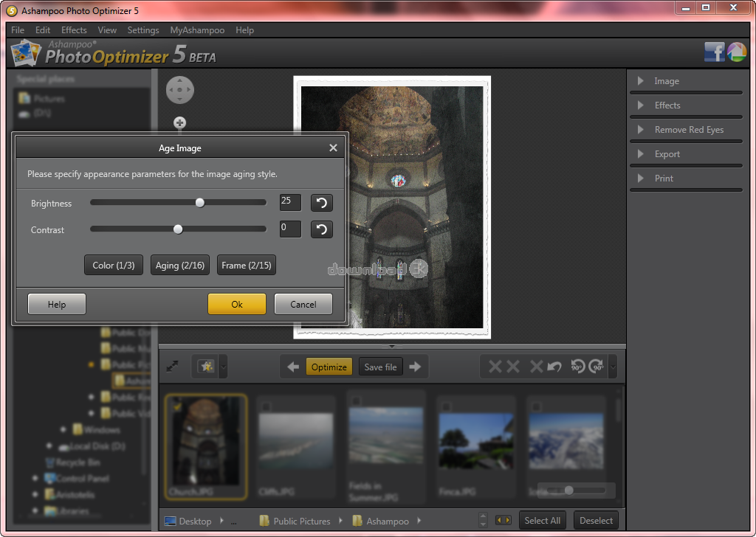Image resolution: width=756 pixels, height=537 pixels.
Task: Cancel the Age Image dialog
Action: click(x=303, y=304)
